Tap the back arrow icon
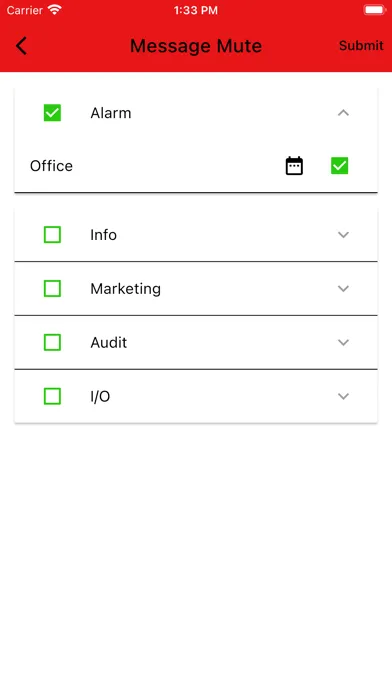392x696 pixels. 21,46
